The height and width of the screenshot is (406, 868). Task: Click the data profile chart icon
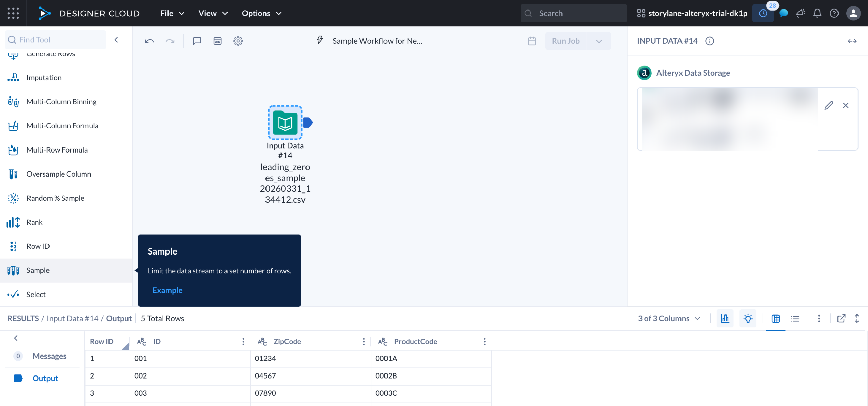click(725, 318)
